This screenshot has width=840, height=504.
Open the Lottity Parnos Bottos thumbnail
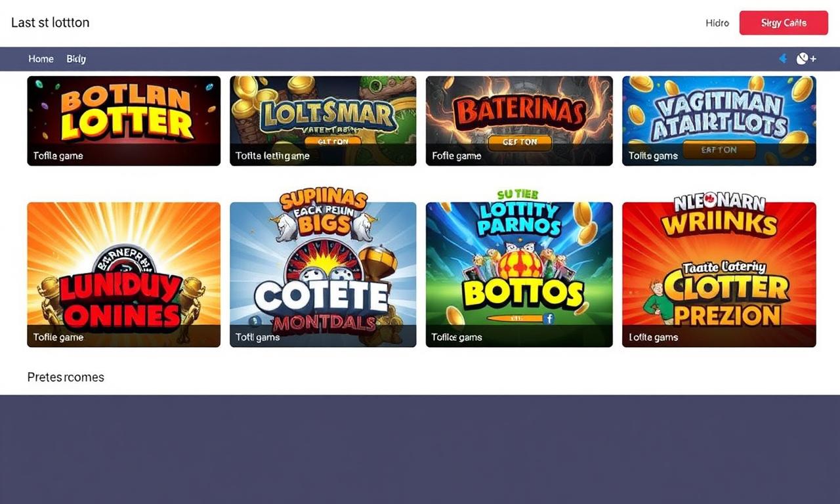(x=519, y=274)
